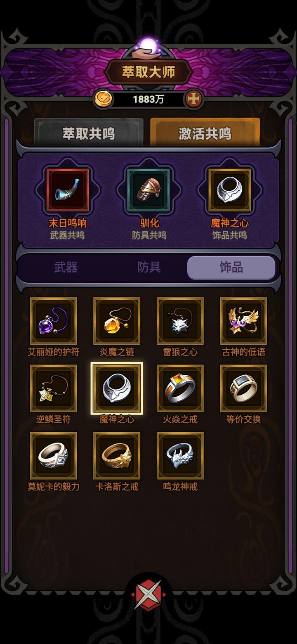Select the 火焱之戒 ring icon
297x644 pixels.
(180, 388)
